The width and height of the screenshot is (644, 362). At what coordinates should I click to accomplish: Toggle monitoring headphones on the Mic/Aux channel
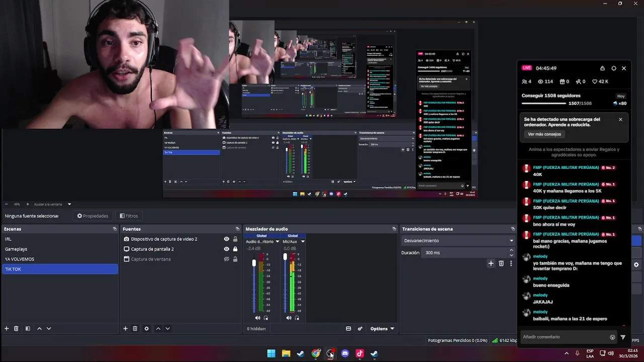pyautogui.click(x=297, y=318)
